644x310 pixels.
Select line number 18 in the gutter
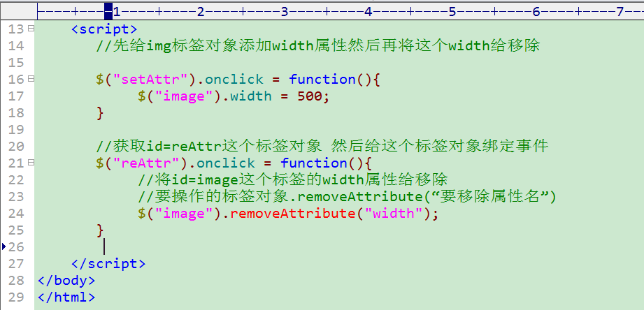click(x=16, y=113)
